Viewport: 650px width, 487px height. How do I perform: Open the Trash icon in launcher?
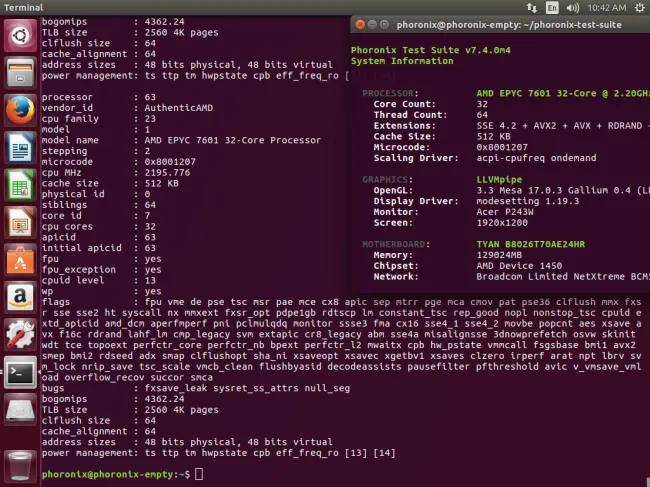tap(20, 466)
